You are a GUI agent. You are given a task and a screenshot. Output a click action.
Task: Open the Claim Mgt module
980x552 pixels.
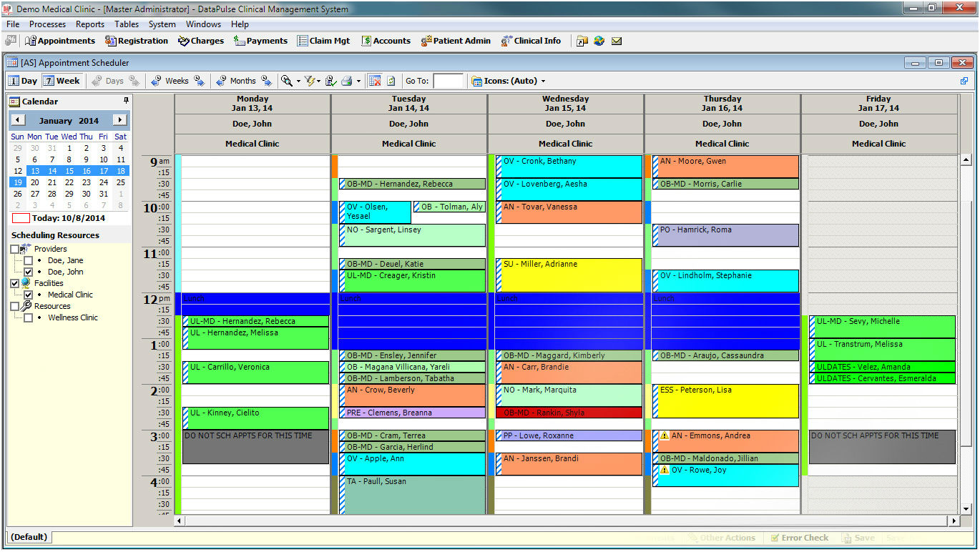tap(323, 41)
